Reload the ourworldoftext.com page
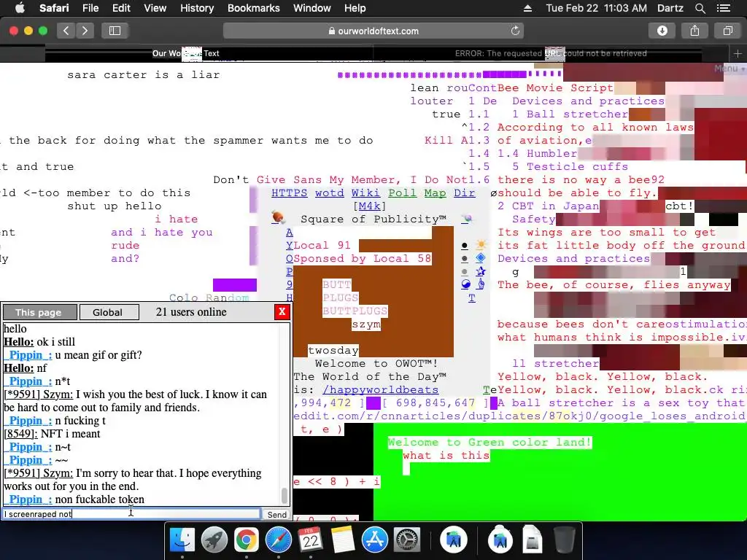The height and width of the screenshot is (560, 747). (x=515, y=31)
